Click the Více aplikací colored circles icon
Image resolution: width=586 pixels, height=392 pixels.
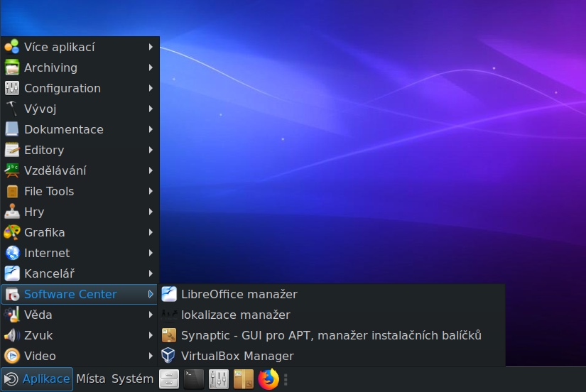(11, 47)
